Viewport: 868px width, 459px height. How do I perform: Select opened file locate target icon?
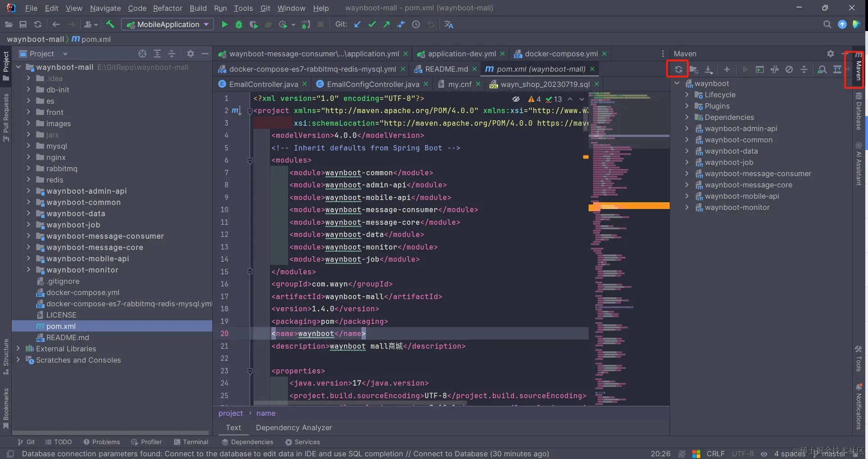click(142, 54)
